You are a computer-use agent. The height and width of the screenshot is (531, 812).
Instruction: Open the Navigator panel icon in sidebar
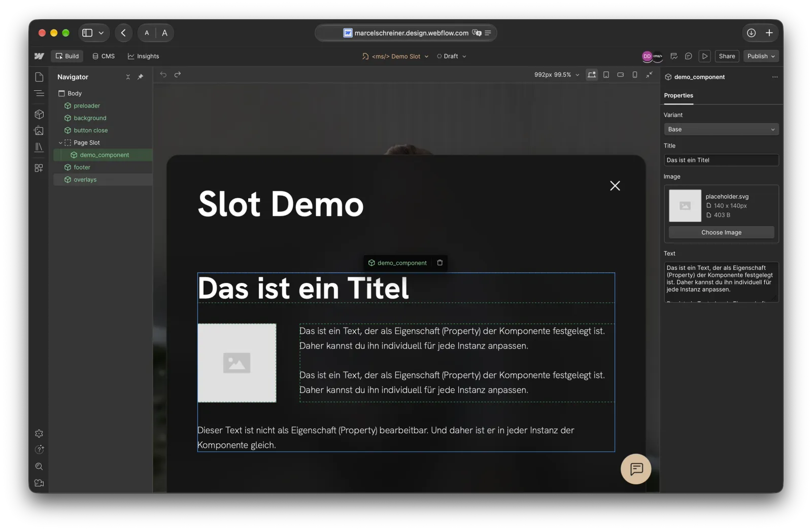click(x=39, y=93)
